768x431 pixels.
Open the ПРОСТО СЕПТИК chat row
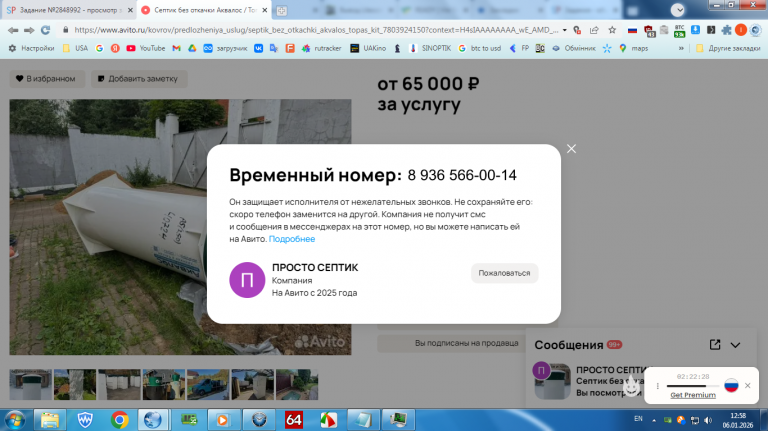pos(588,382)
